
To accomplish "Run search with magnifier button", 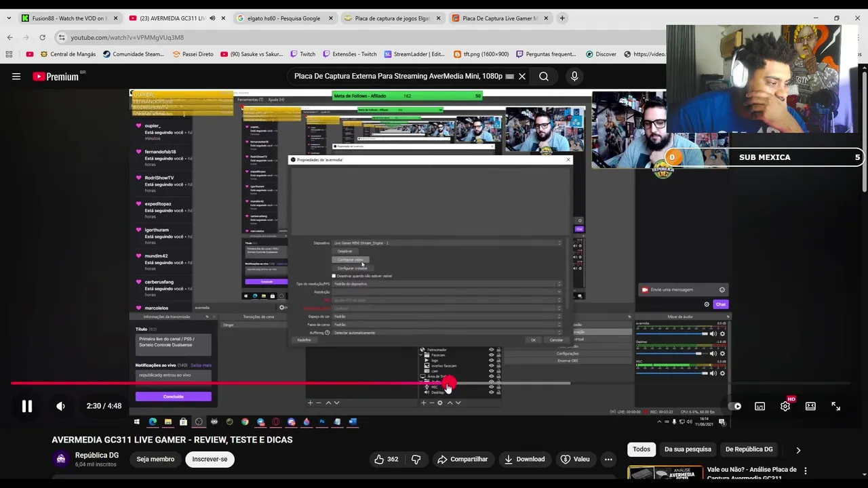I will 544,77.
